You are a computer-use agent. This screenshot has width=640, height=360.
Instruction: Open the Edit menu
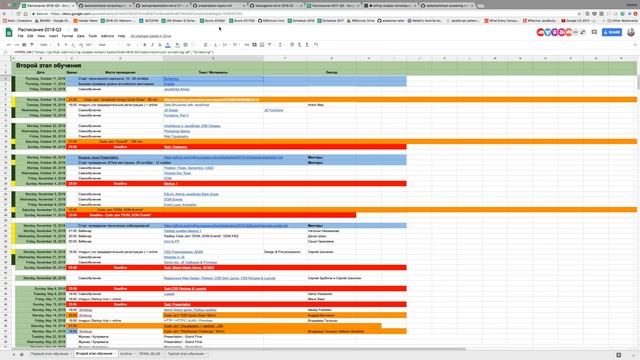coord(30,36)
